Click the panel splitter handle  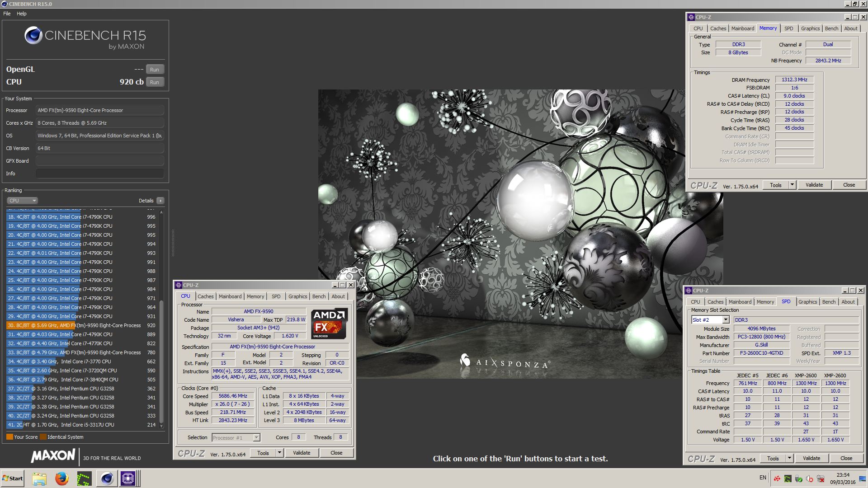pos(172,242)
